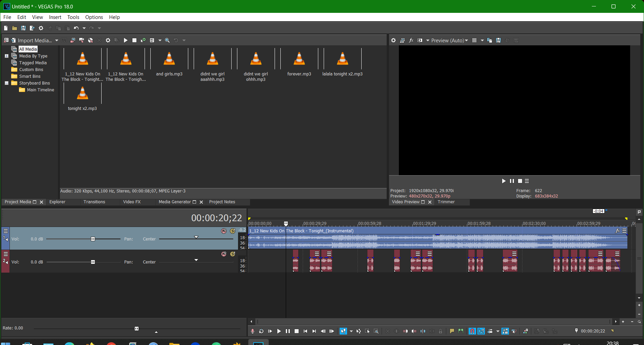Open the Undo history dropdown arrow
This screenshot has width=644, height=345.
84,28
